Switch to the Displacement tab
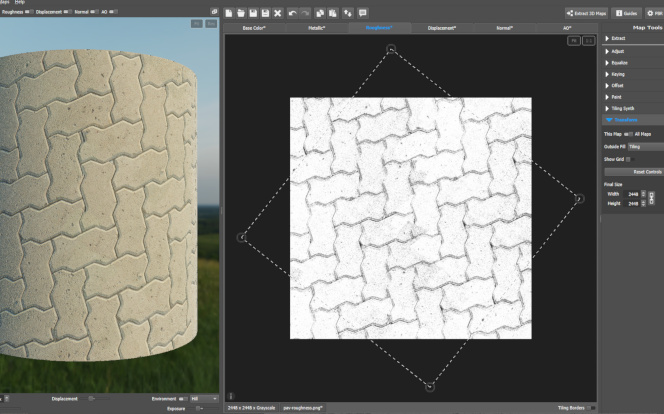This screenshot has height=414, width=664. (x=442, y=28)
